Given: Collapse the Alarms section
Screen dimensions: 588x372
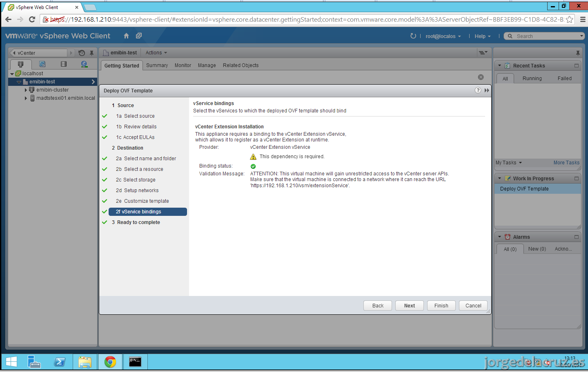Looking at the screenshot, I should pos(499,237).
